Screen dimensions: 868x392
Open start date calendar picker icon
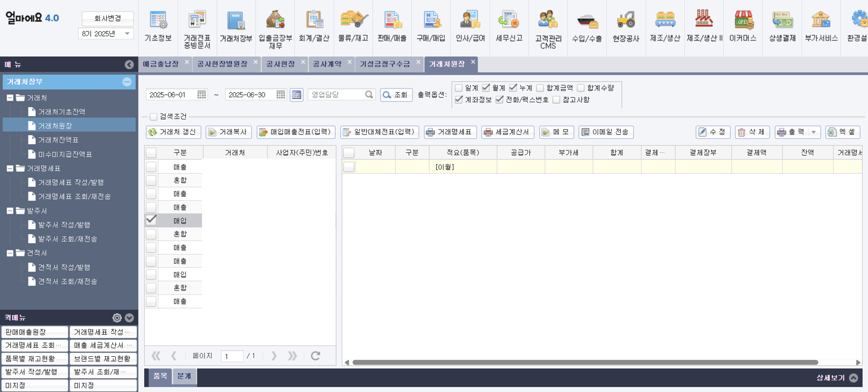[x=201, y=95]
